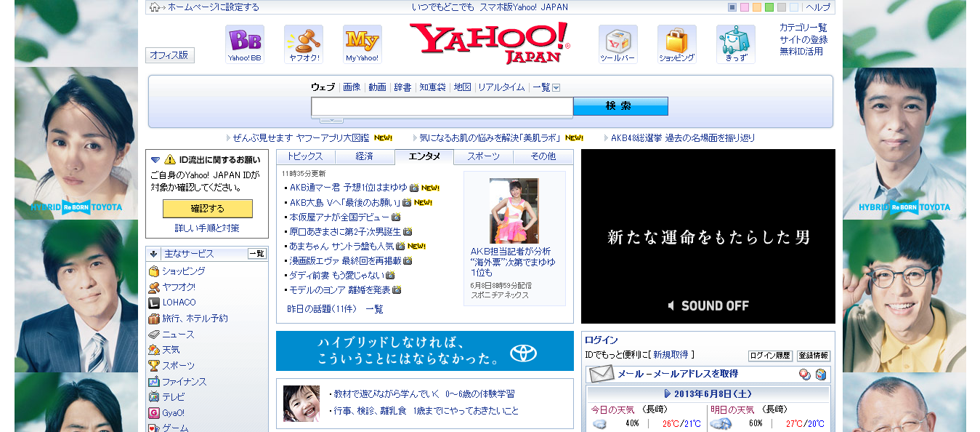This screenshot has height=432, width=980.
Task: Open the Yahoo! BB icon
Action: 245,44
